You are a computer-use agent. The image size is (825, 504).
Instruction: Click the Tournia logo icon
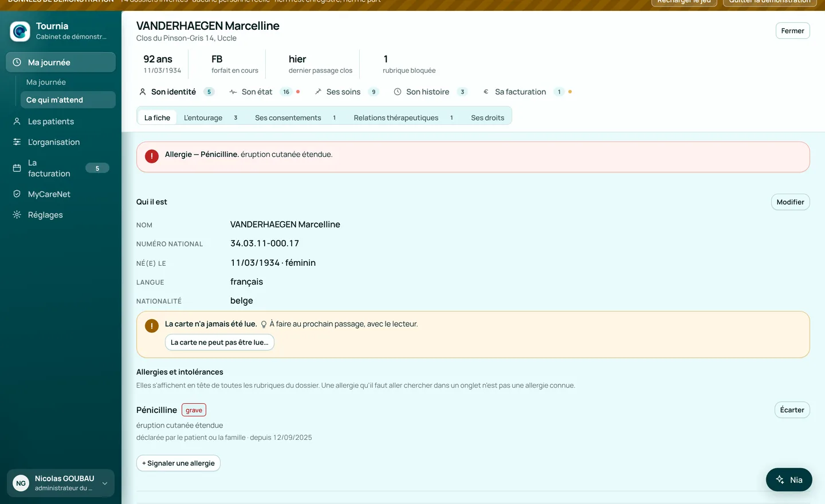pyautogui.click(x=20, y=31)
